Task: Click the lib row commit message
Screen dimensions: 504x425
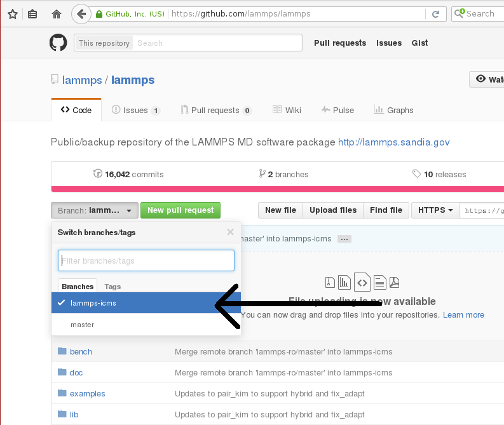Action: pos(269,414)
